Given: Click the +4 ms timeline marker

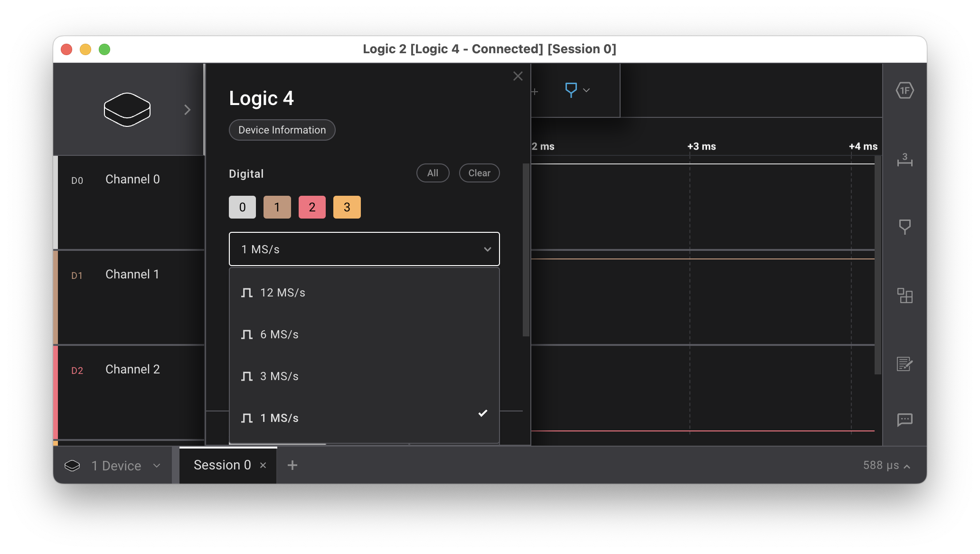Looking at the screenshot, I should pos(863,146).
